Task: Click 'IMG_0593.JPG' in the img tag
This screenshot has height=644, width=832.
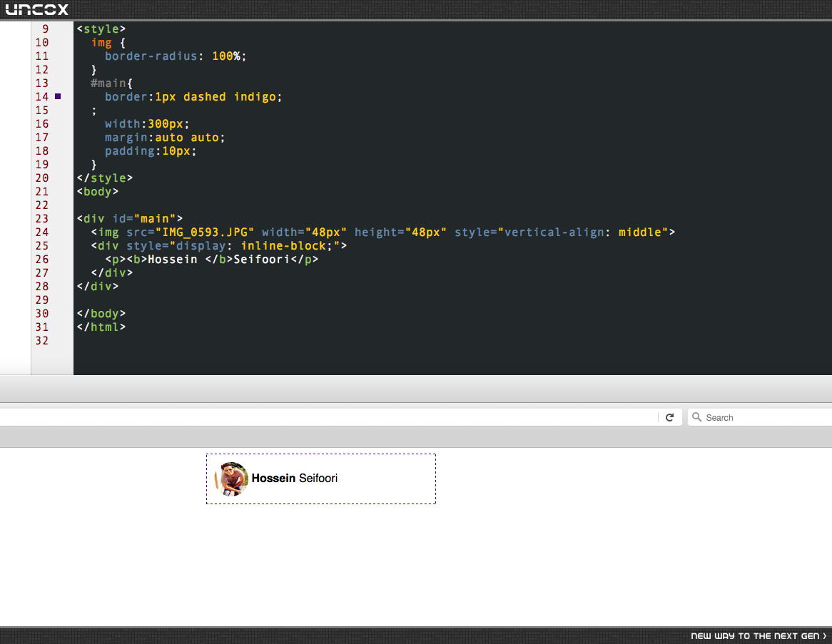Action: click(x=205, y=232)
